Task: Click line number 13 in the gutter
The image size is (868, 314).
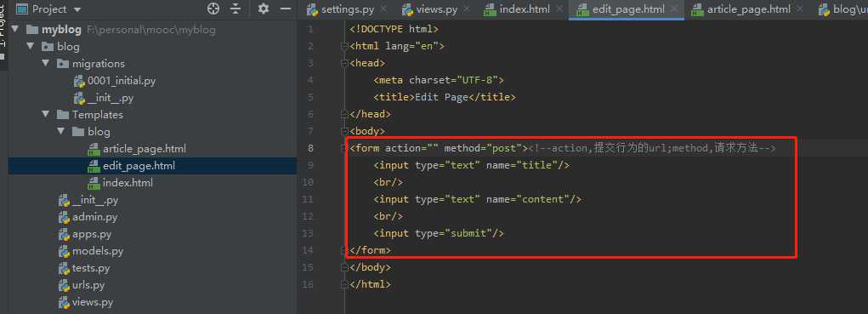Action: coord(307,234)
